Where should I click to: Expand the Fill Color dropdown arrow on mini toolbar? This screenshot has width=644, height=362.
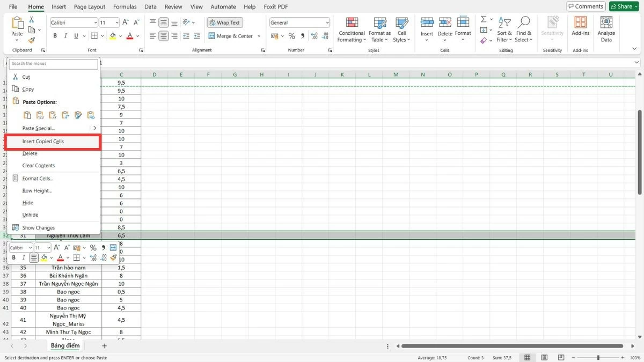tap(51, 257)
